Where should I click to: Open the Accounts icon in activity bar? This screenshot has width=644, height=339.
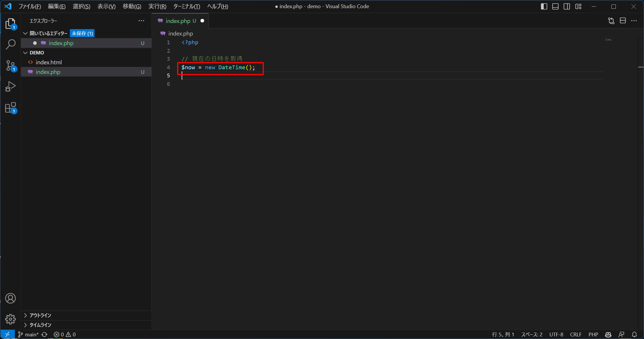pos(10,298)
